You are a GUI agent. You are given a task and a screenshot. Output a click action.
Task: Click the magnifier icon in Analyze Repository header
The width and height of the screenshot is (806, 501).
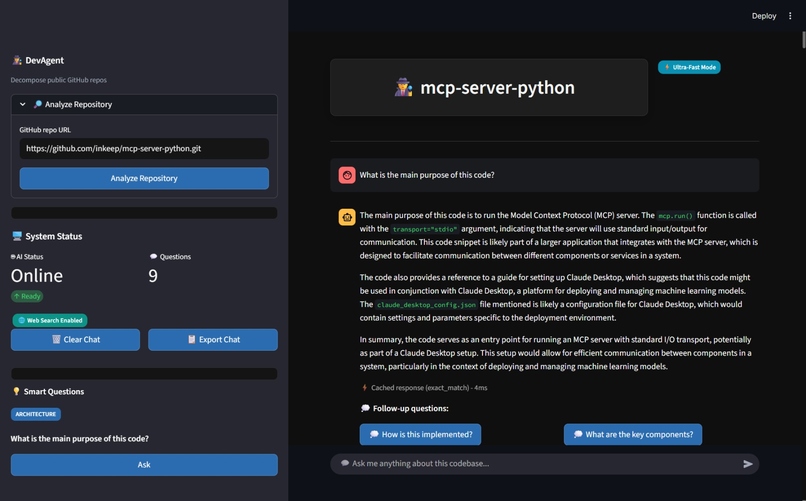coord(38,104)
